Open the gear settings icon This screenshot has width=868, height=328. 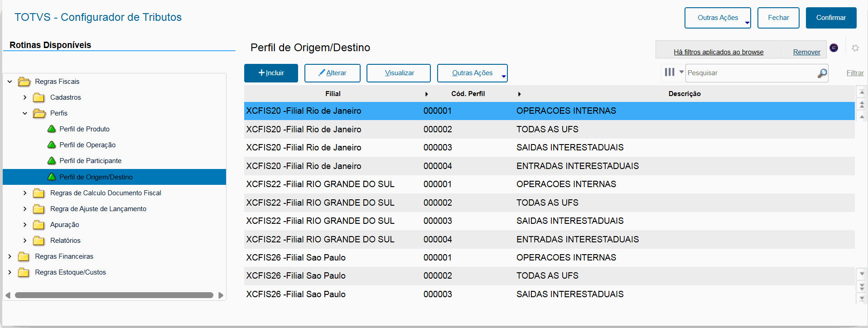click(x=855, y=48)
